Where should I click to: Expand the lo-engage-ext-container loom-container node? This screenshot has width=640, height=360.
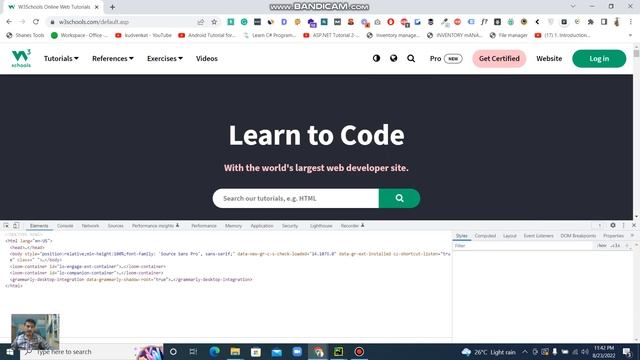pyautogui.click(x=88, y=267)
